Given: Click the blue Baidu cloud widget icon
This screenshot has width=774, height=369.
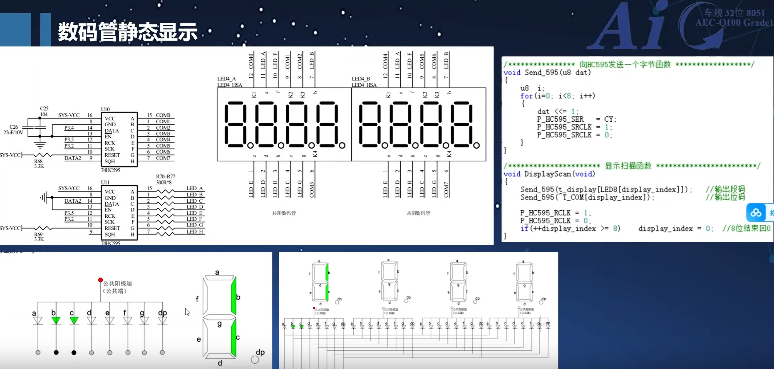Looking at the screenshot, I should click(756, 213).
